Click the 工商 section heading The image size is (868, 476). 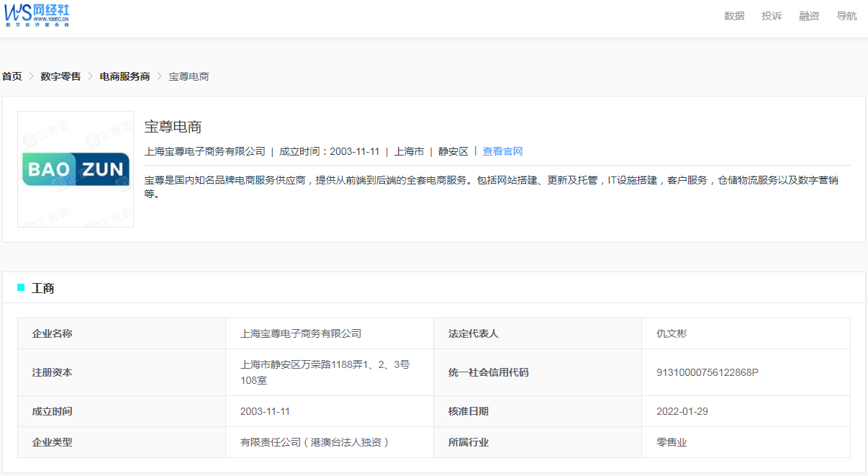click(x=43, y=288)
